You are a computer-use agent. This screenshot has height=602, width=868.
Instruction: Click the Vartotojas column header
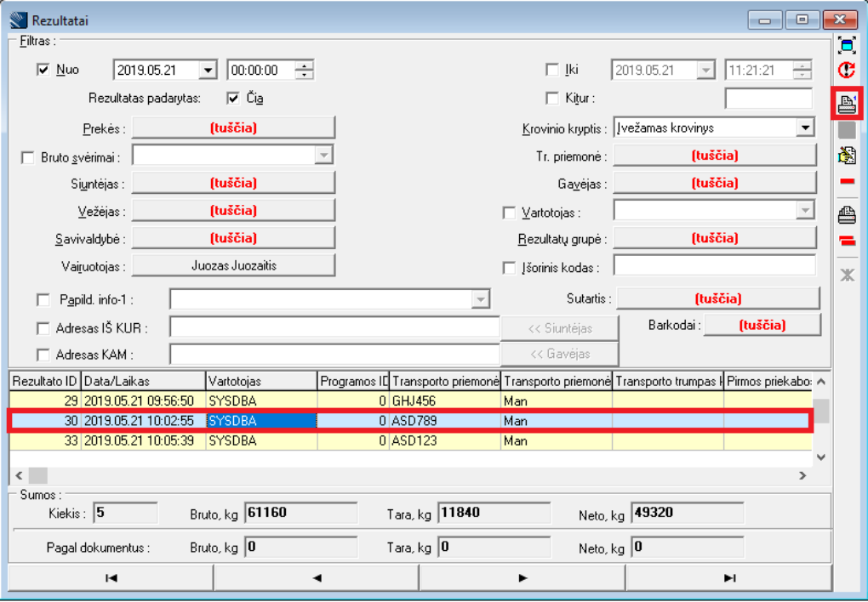261,381
